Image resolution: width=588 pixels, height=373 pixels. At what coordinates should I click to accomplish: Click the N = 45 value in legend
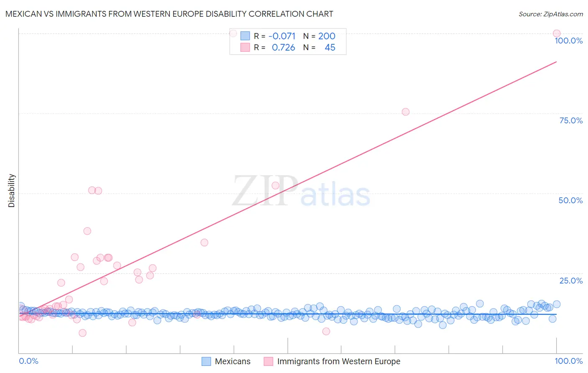tap(319, 47)
